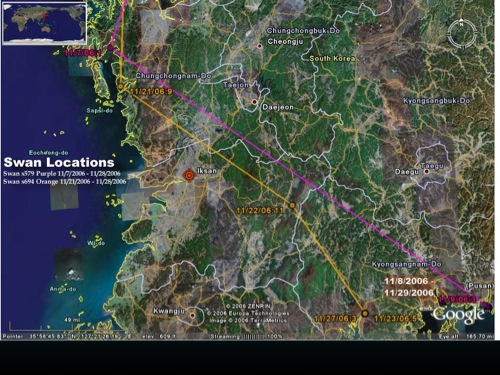This screenshot has width=500, height=375.
Task: Click the Chungchongnam-Do province label
Action: [173, 76]
